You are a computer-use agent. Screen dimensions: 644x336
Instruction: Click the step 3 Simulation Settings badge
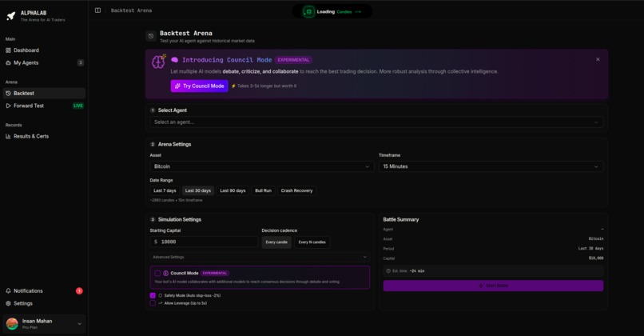click(153, 220)
